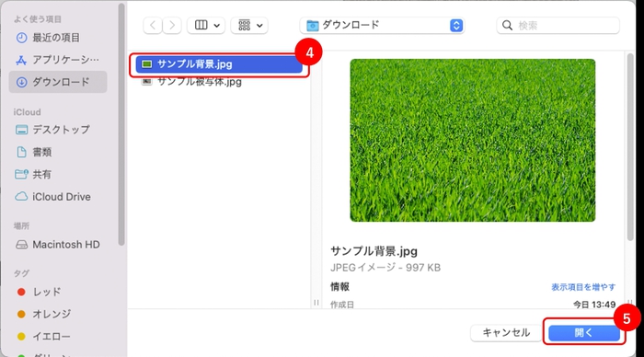Click the column resize handle beside file list
Viewport: 644px width, 357px height.
tap(316, 303)
